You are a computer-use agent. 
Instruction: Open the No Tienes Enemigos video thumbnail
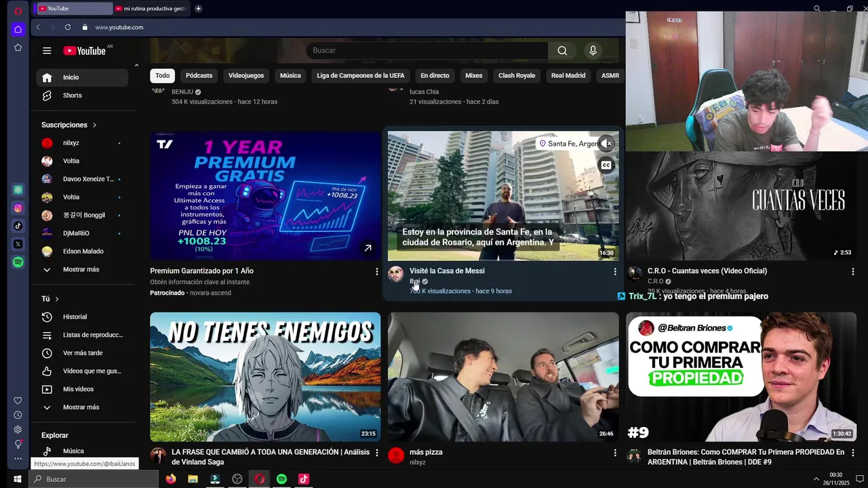265,377
